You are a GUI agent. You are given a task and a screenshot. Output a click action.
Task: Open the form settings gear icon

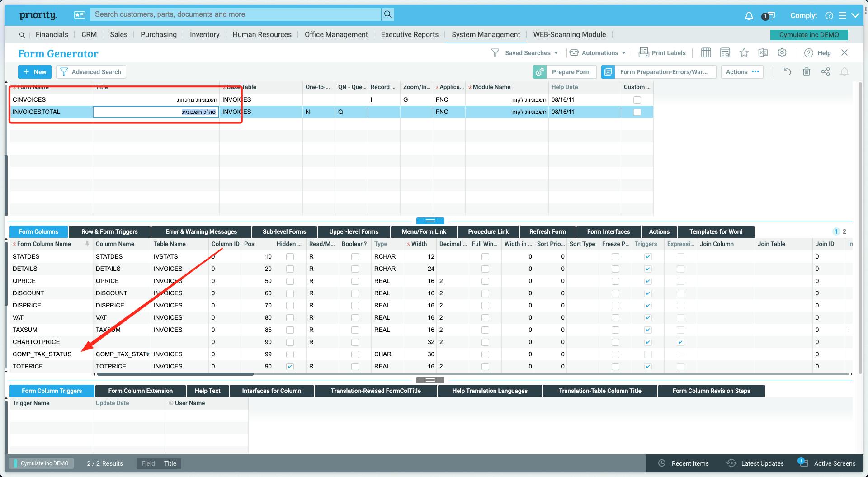click(782, 53)
